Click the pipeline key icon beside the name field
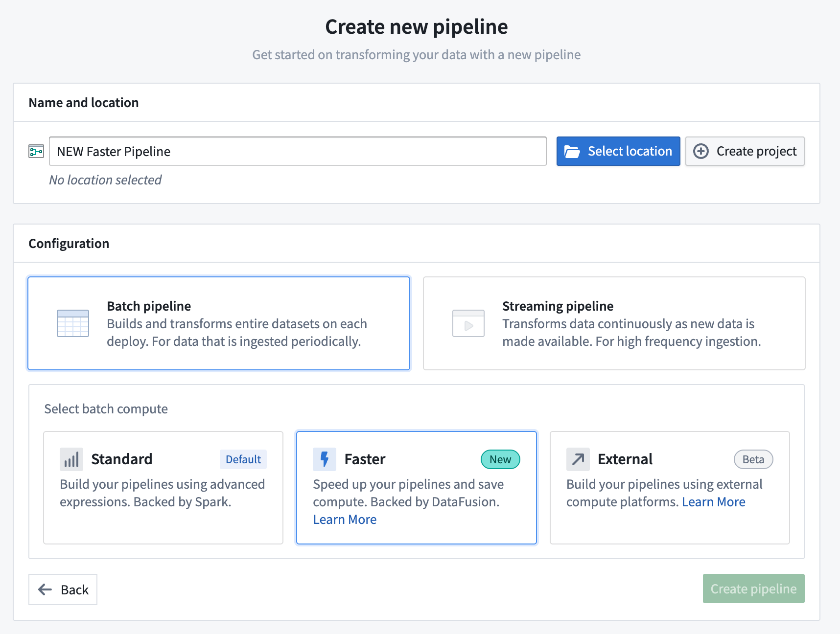 click(36, 151)
